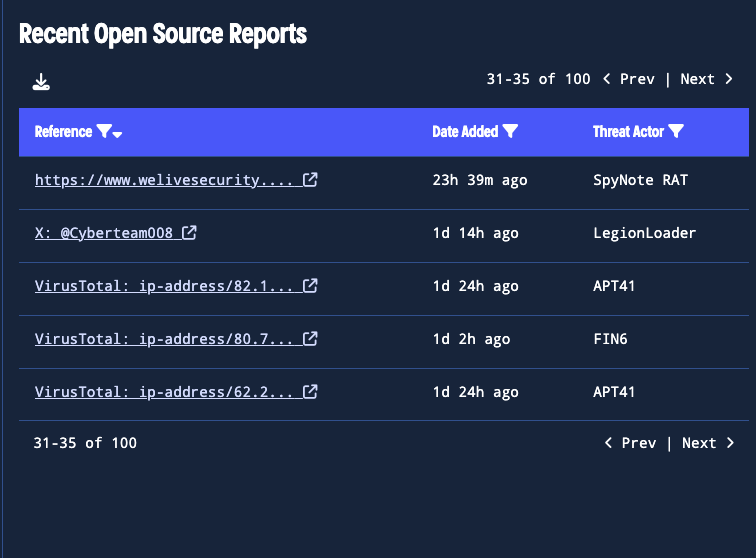
Task: Open the Reference column filter
Action: click(x=104, y=131)
